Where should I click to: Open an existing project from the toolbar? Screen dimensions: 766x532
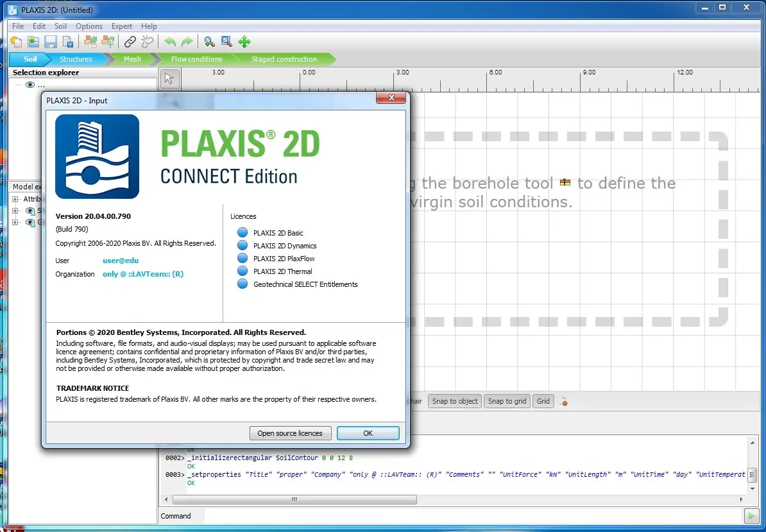33,42
